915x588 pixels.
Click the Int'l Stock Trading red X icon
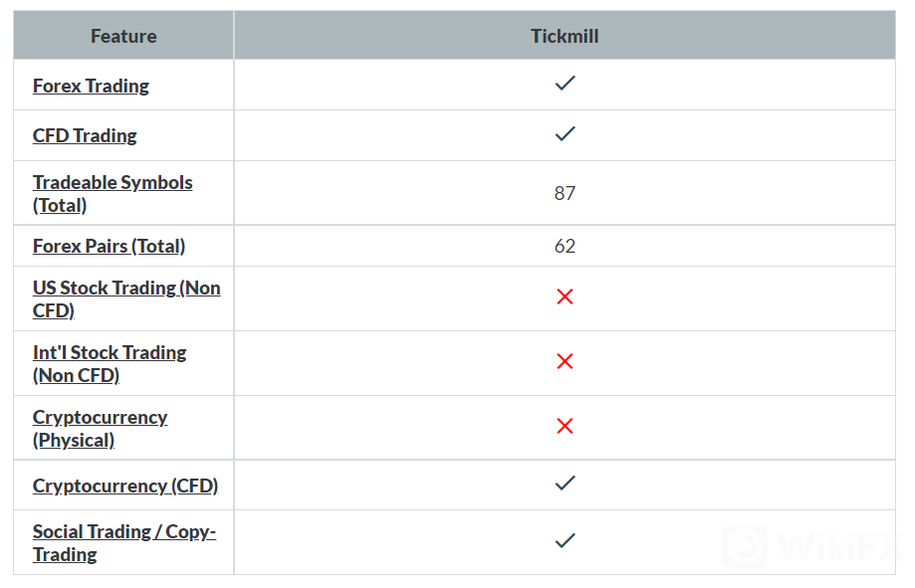tap(565, 362)
